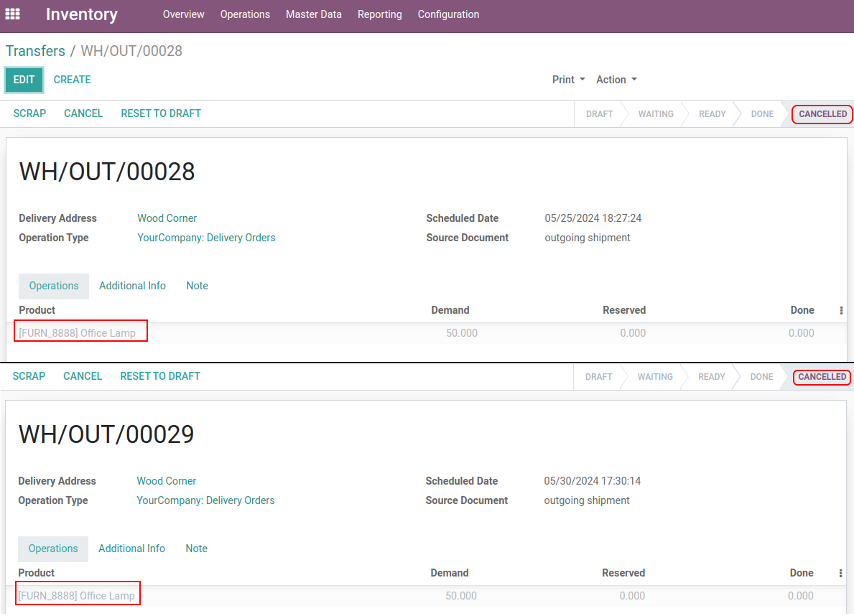Open the apps grid menu icon
The width and height of the screenshot is (854, 616).
(13, 14)
